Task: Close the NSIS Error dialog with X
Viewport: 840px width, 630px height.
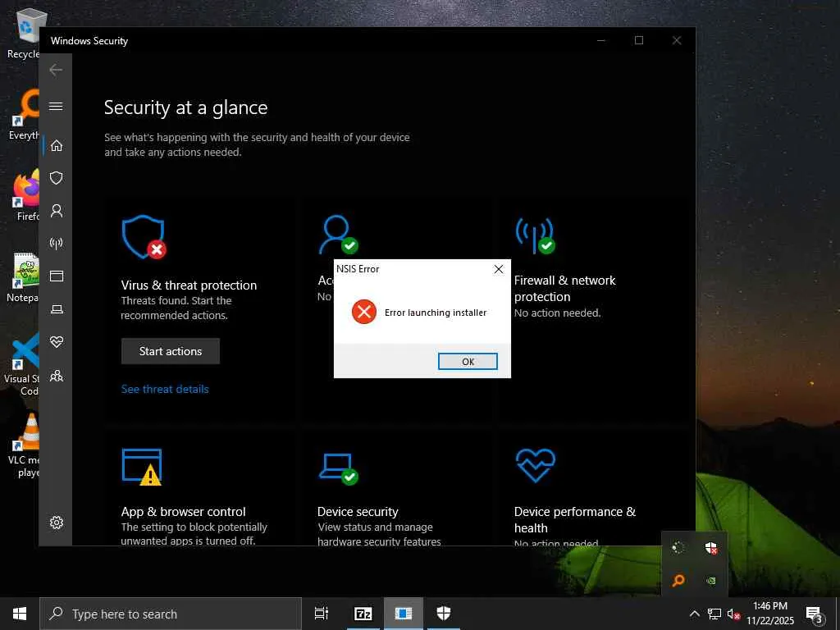Action: tap(498, 269)
